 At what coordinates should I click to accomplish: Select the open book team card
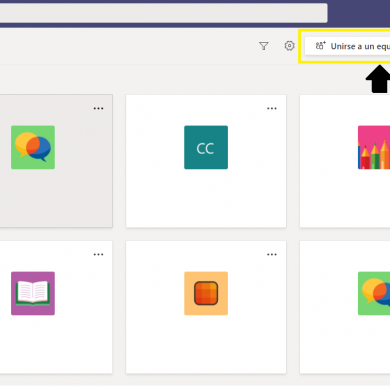[56, 307]
